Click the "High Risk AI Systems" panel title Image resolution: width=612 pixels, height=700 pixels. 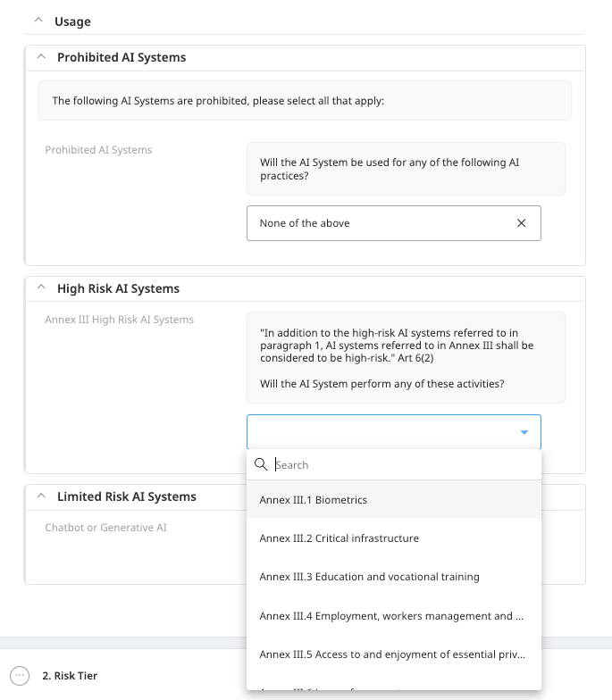(118, 288)
